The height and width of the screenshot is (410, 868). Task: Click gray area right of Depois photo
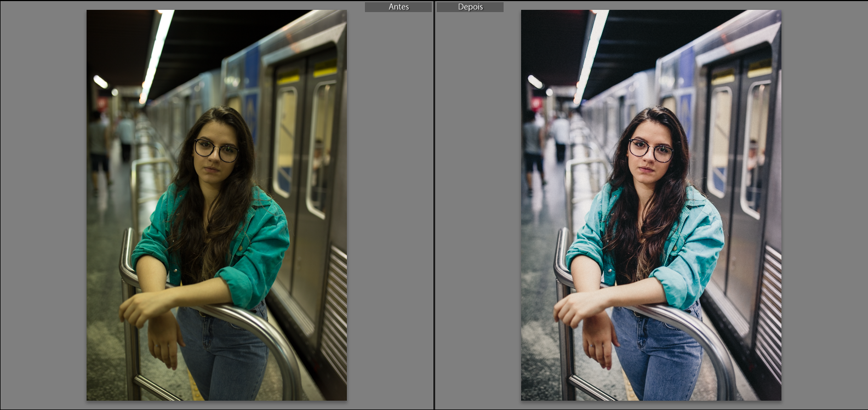(x=824, y=205)
